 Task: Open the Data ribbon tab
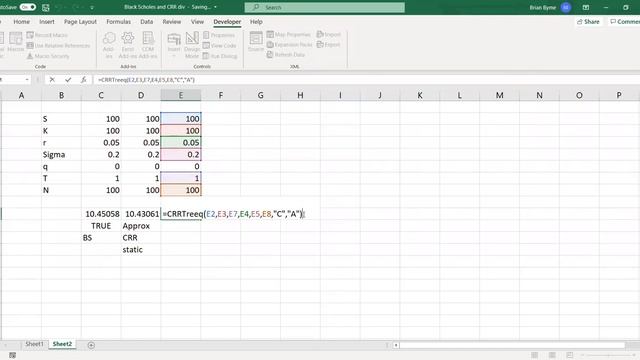tap(147, 22)
